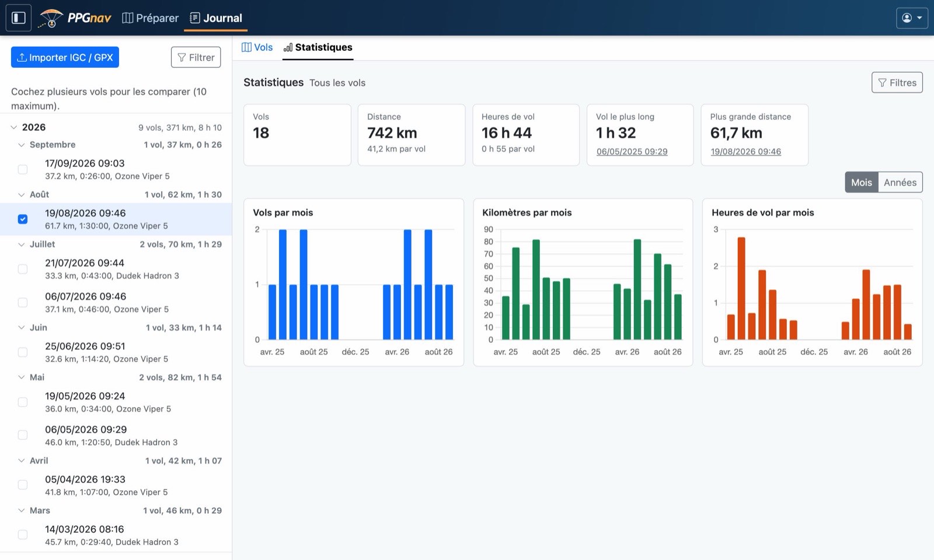
Task: Open the statistics Filtres button
Action: (x=897, y=83)
